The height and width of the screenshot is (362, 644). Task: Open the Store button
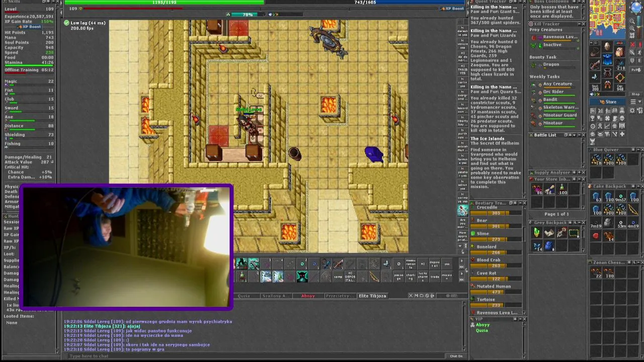click(x=608, y=102)
